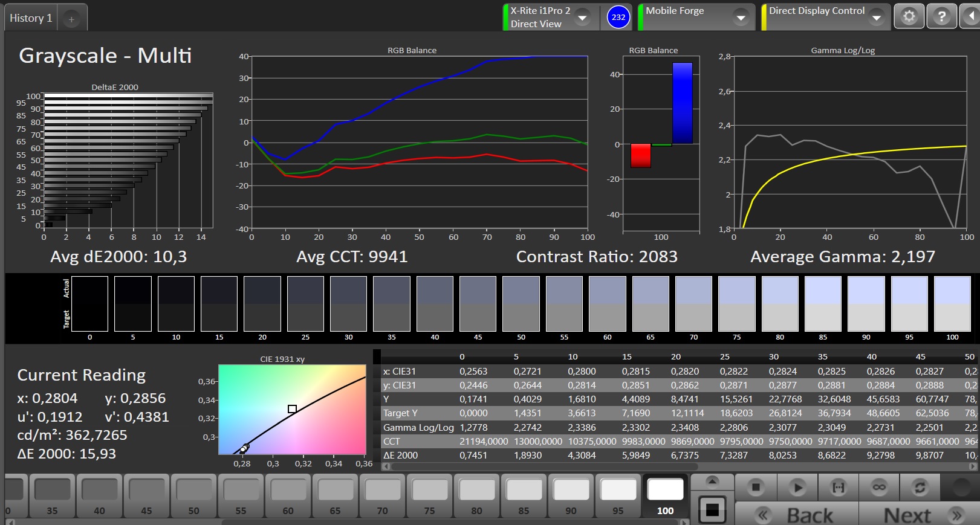Expand the Mobile Forge source dropdown
The height and width of the screenshot is (525, 980).
[741, 18]
